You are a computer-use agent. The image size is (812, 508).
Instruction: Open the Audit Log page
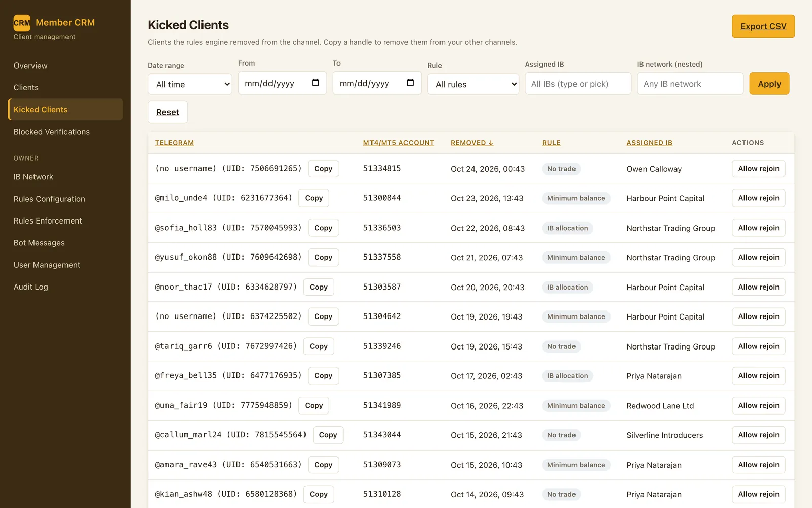click(x=65, y=287)
